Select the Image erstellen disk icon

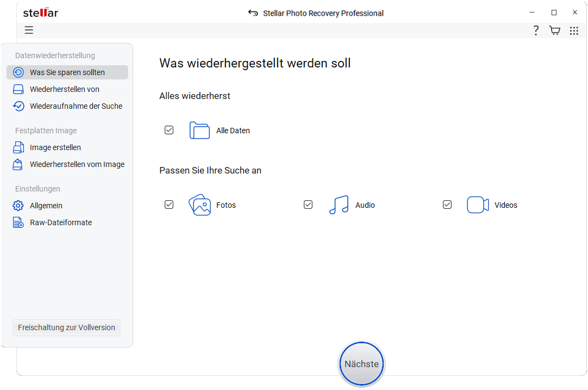click(x=18, y=147)
